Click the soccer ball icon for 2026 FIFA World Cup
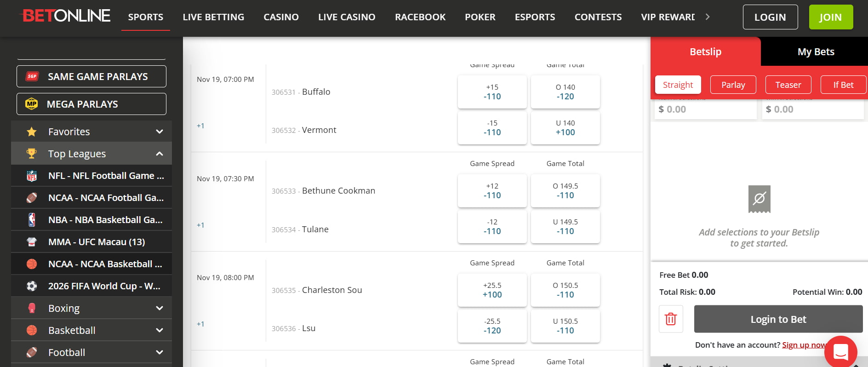This screenshot has width=868, height=367. click(32, 286)
